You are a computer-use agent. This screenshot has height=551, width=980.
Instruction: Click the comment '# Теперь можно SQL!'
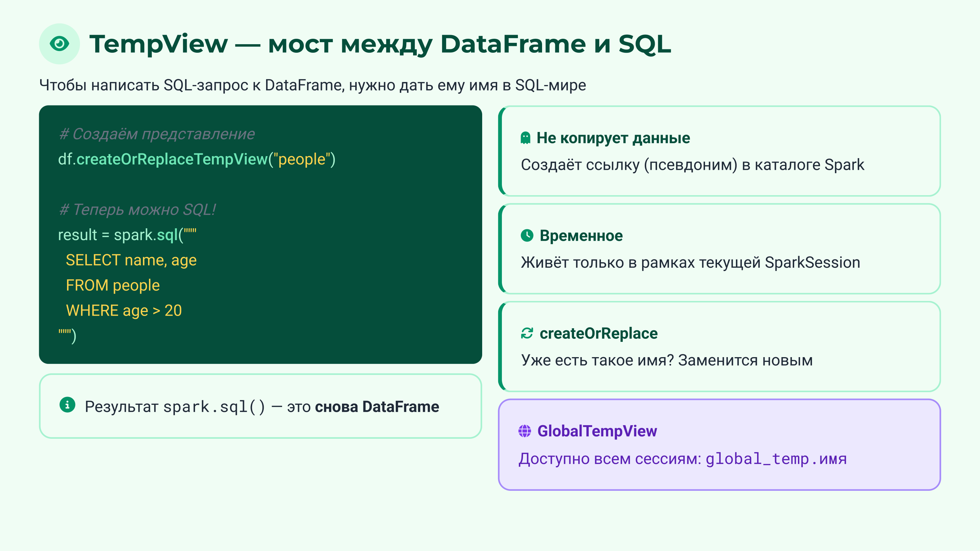[x=137, y=210]
